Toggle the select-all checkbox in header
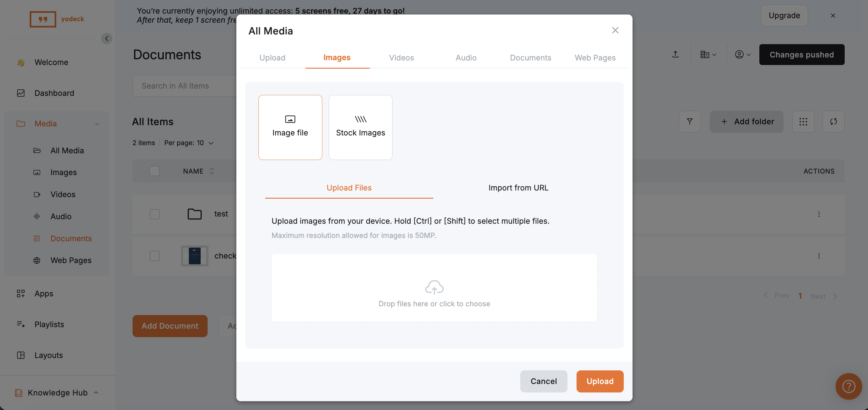The image size is (868, 410). [x=154, y=171]
